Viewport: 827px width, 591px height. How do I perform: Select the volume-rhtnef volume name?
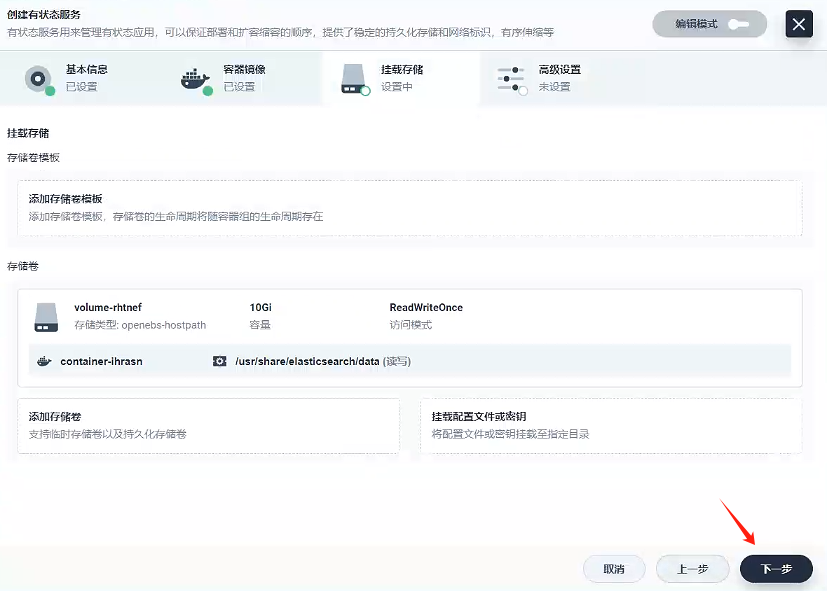[108, 307]
